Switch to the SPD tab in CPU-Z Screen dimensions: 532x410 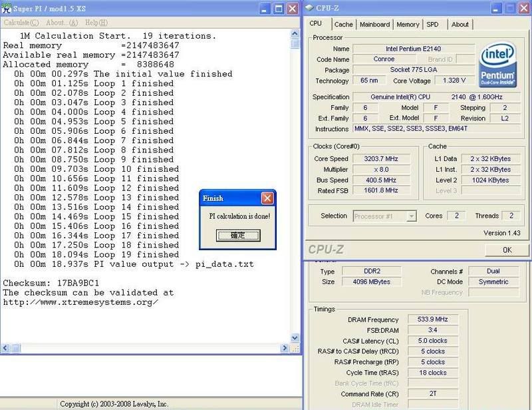(x=432, y=25)
